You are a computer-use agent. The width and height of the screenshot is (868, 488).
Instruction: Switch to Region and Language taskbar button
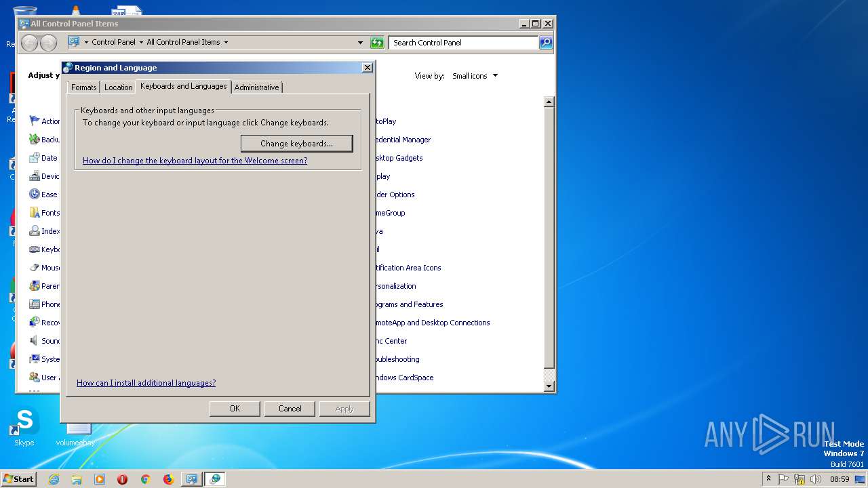(x=215, y=479)
